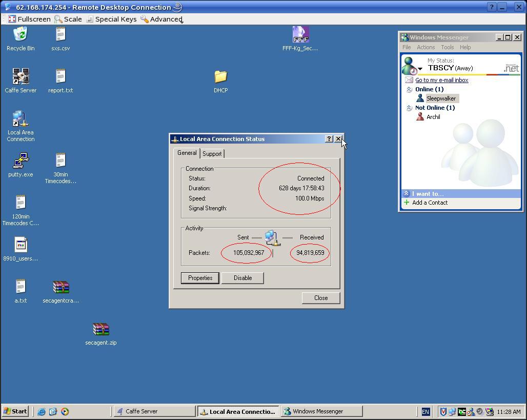Toggle Scale option in remote desktop toolbar
Viewport: 527px width, 420px height.
(x=68, y=19)
